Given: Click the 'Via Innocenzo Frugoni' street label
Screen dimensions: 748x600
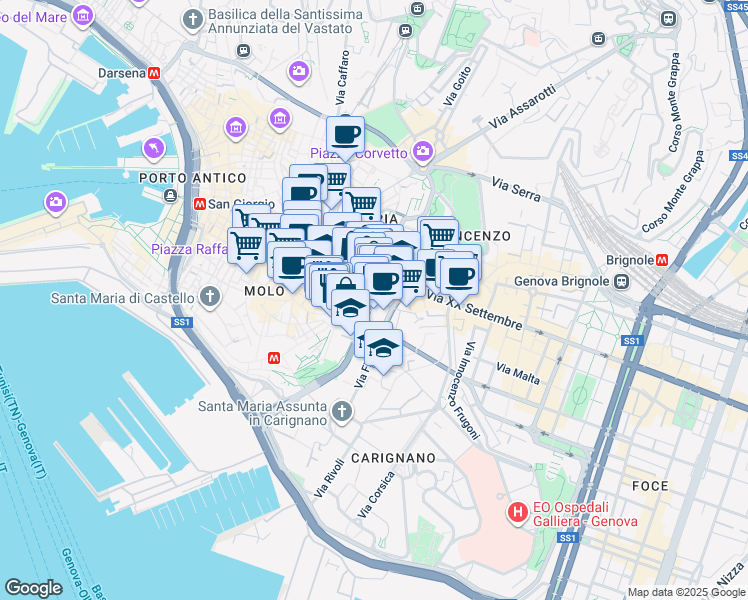Looking at the screenshot, I should [465, 390].
